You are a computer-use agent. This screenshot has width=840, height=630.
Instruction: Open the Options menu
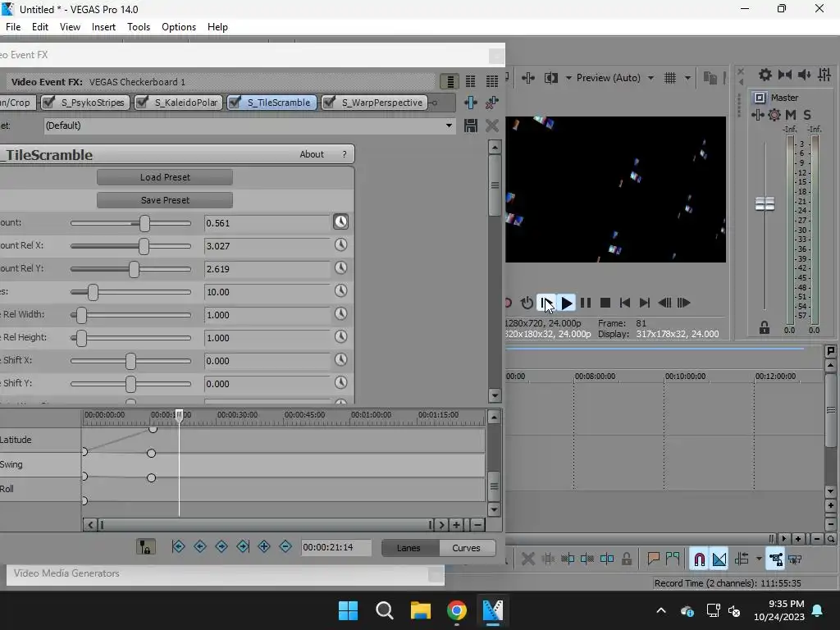[x=178, y=27]
